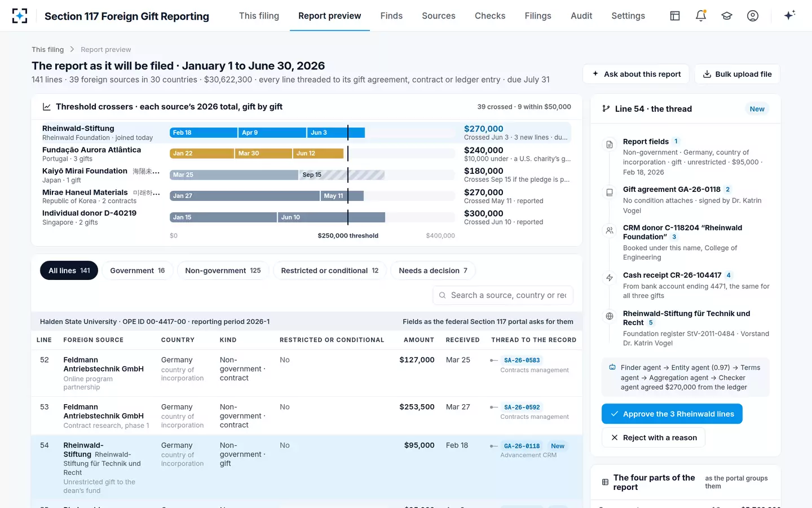Image resolution: width=812 pixels, height=508 pixels.
Task: Click the Settings tab
Action: coord(628,16)
